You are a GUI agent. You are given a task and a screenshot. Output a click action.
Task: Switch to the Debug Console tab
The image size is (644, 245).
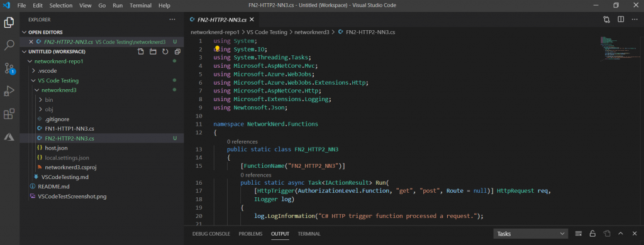pyautogui.click(x=211, y=234)
